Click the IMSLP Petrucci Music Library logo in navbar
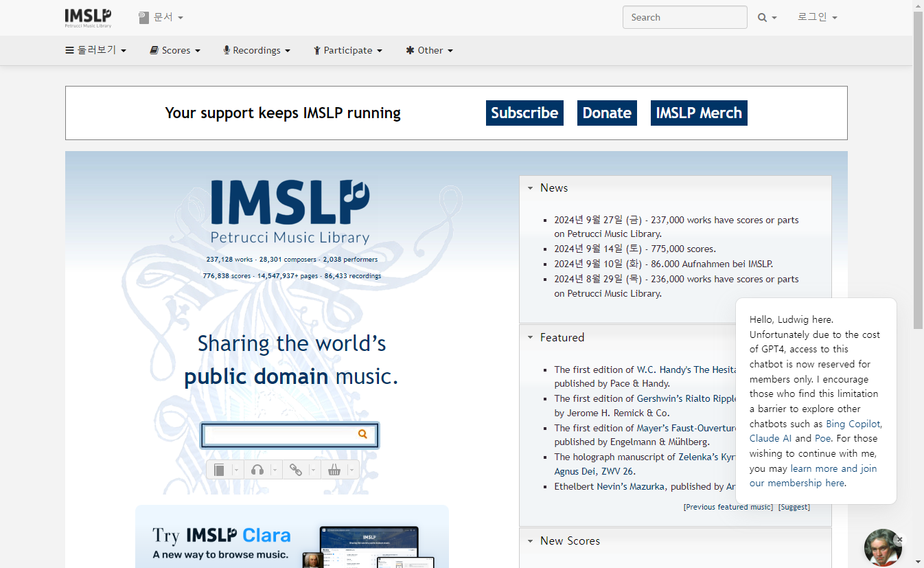The height and width of the screenshot is (568, 924). point(88,18)
